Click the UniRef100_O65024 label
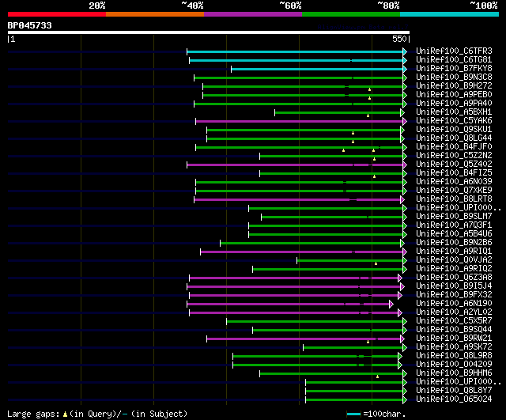 pos(454,399)
